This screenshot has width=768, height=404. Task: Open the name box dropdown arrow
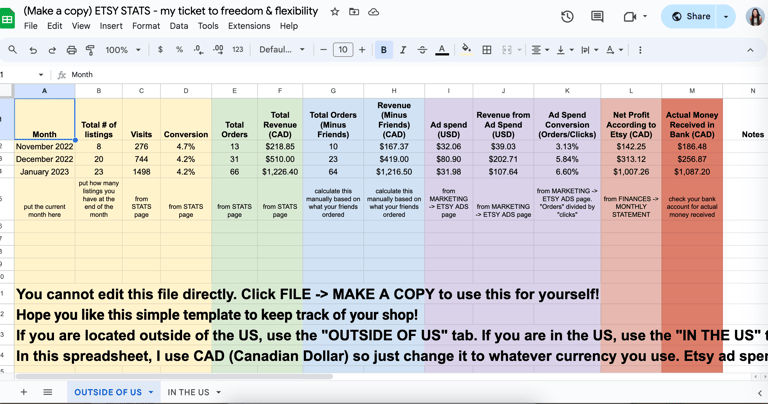click(x=41, y=75)
